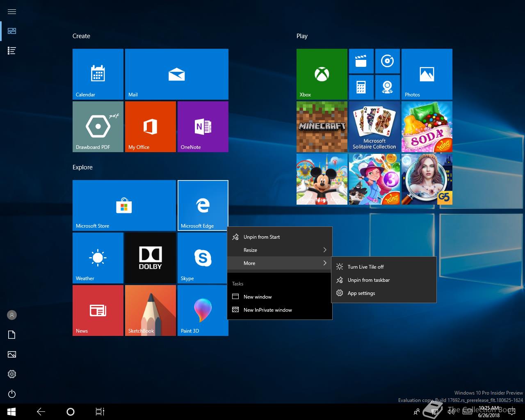Select New InPrivate window
The width and height of the screenshot is (525, 420).
click(x=267, y=310)
